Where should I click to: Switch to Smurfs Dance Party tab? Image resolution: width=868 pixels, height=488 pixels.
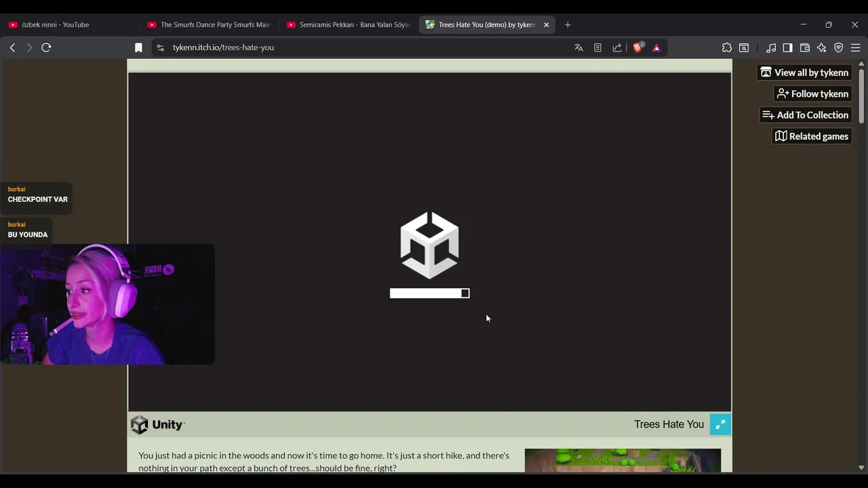coord(209,24)
